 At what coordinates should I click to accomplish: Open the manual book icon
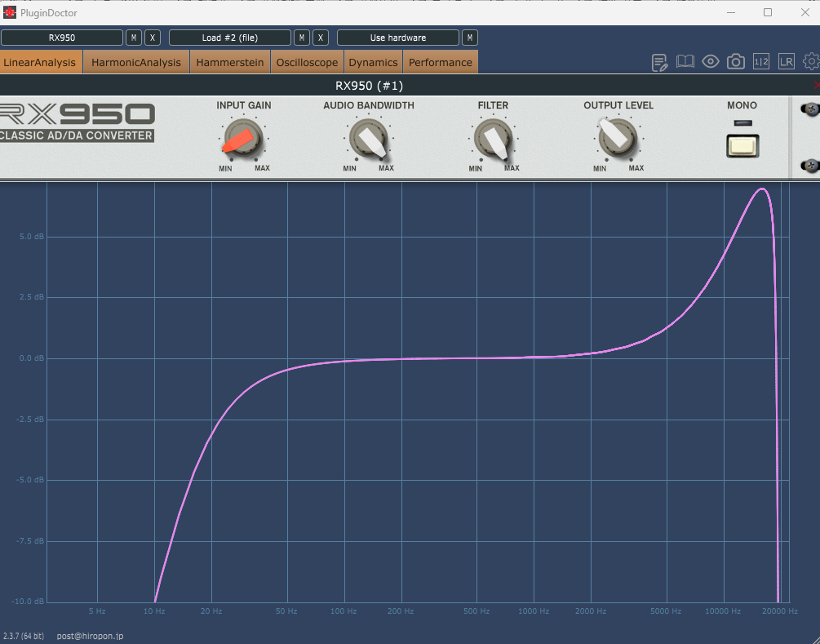point(685,62)
